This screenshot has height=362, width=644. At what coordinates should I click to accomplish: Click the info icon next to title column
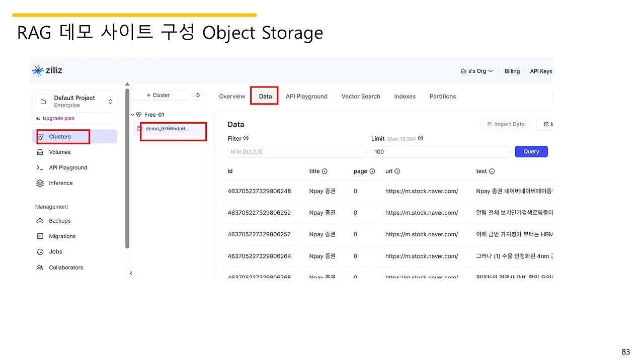pos(325,171)
